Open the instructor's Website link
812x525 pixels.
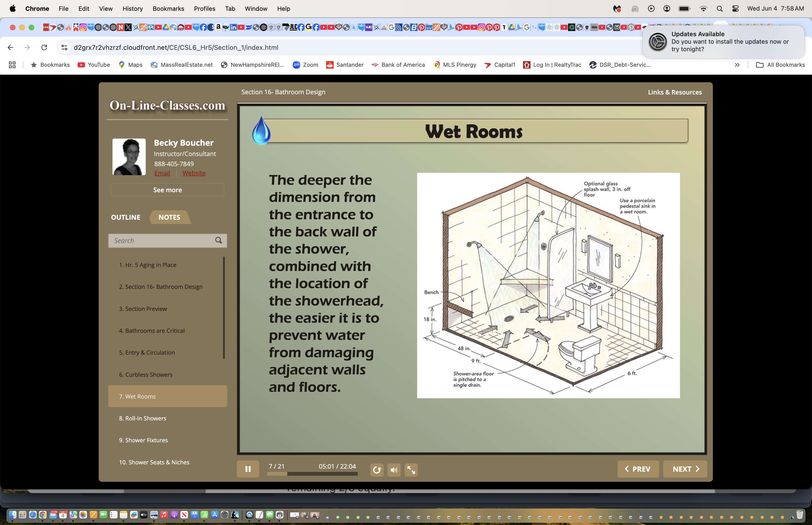pos(194,173)
